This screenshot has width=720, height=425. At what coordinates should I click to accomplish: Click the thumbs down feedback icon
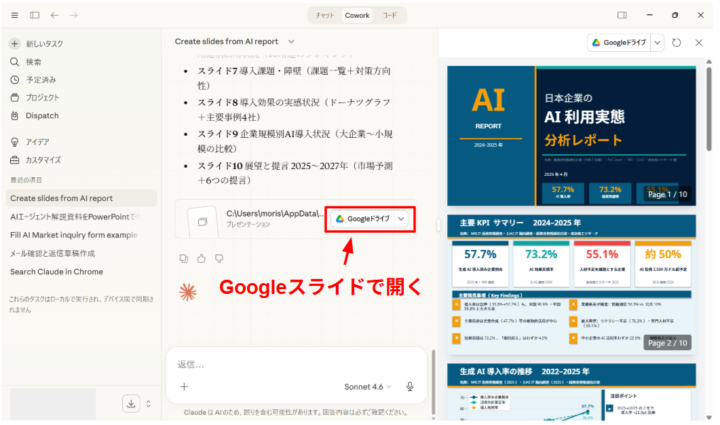coord(218,259)
